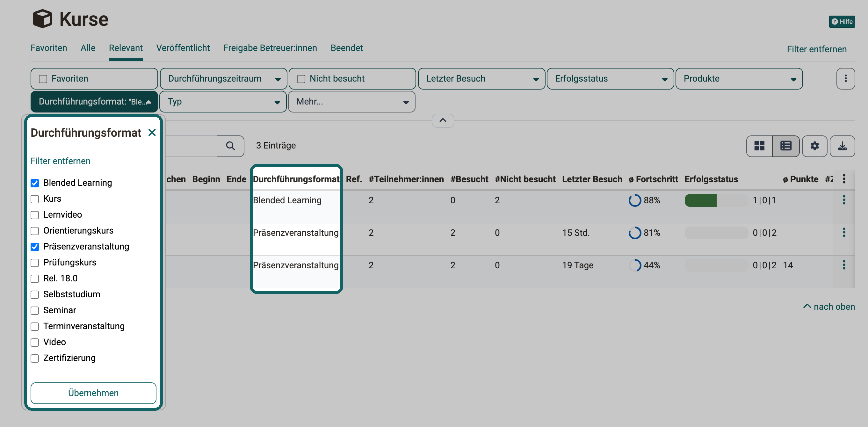Image resolution: width=868 pixels, height=427 pixels.
Task: Sort by the Letzter Besuch column header
Action: [592, 179]
